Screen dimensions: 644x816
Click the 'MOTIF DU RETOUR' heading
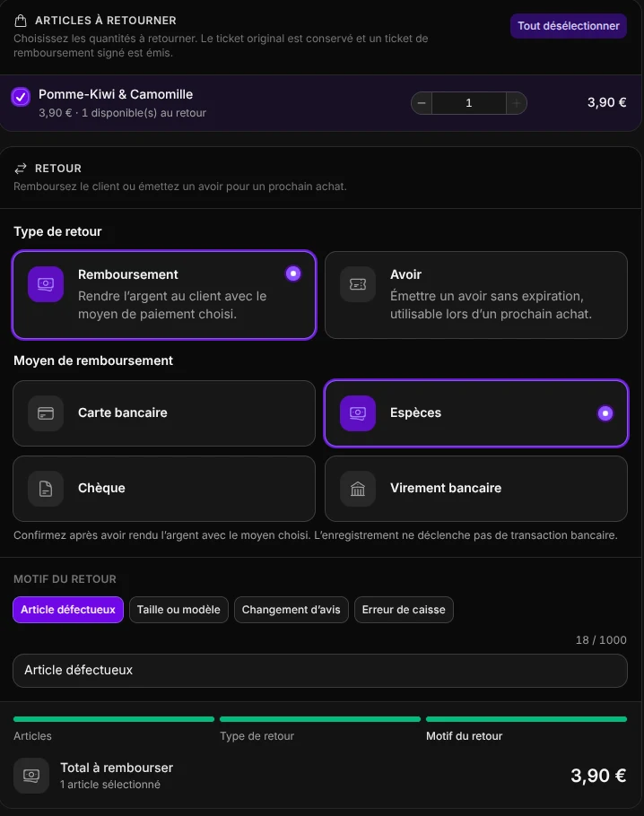(x=65, y=579)
